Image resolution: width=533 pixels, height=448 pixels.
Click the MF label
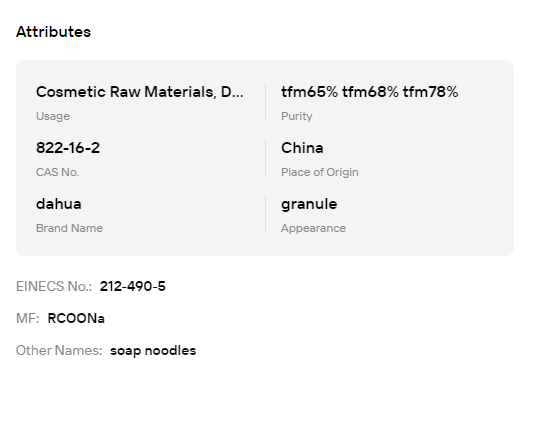click(28, 318)
